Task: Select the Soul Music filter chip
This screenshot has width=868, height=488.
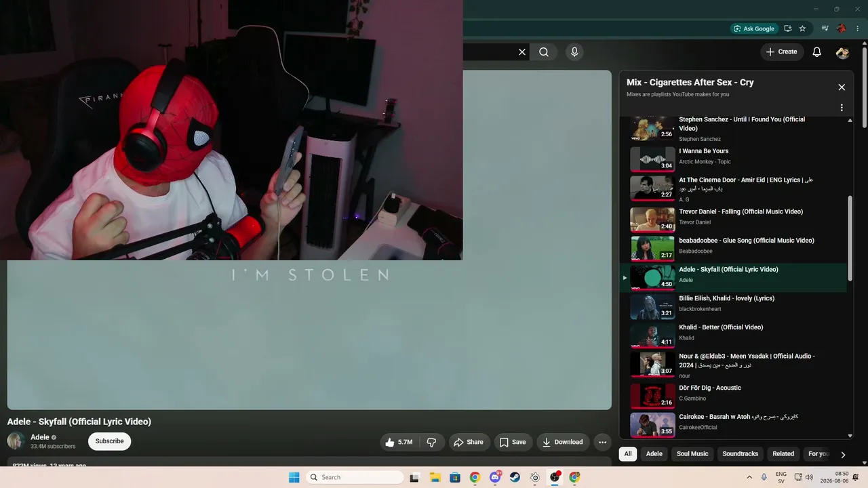Action: (x=692, y=454)
